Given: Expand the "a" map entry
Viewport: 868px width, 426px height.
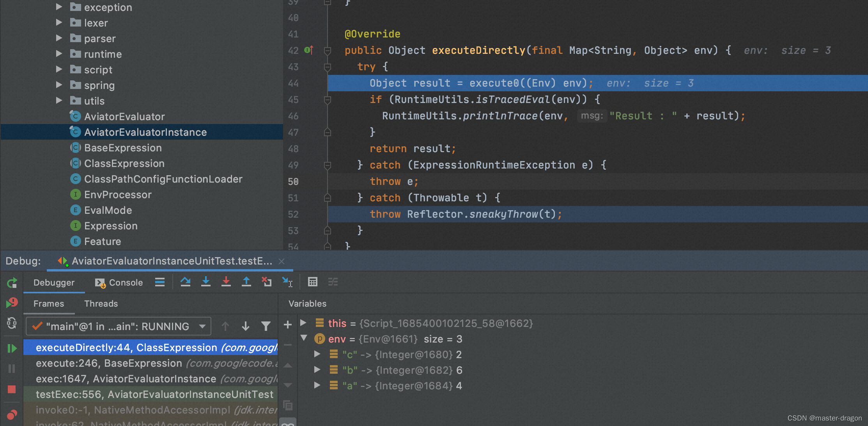Looking at the screenshot, I should 317,385.
